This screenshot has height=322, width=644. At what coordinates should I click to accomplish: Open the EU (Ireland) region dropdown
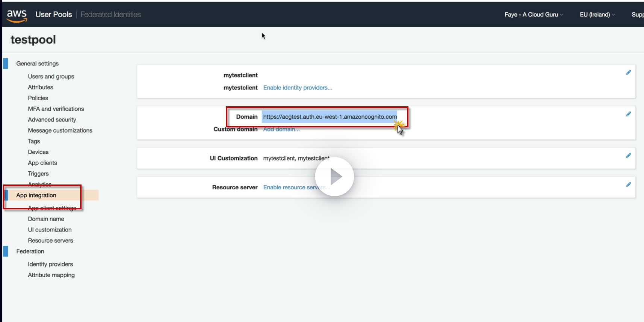[x=597, y=15]
